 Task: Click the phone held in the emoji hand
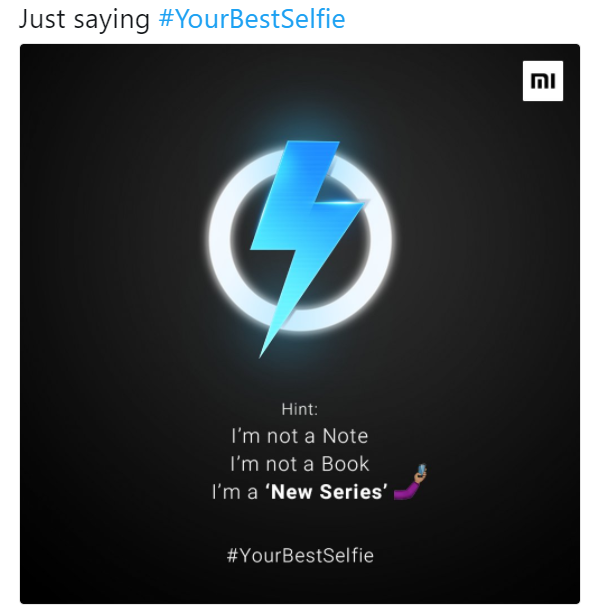pyautogui.click(x=422, y=469)
